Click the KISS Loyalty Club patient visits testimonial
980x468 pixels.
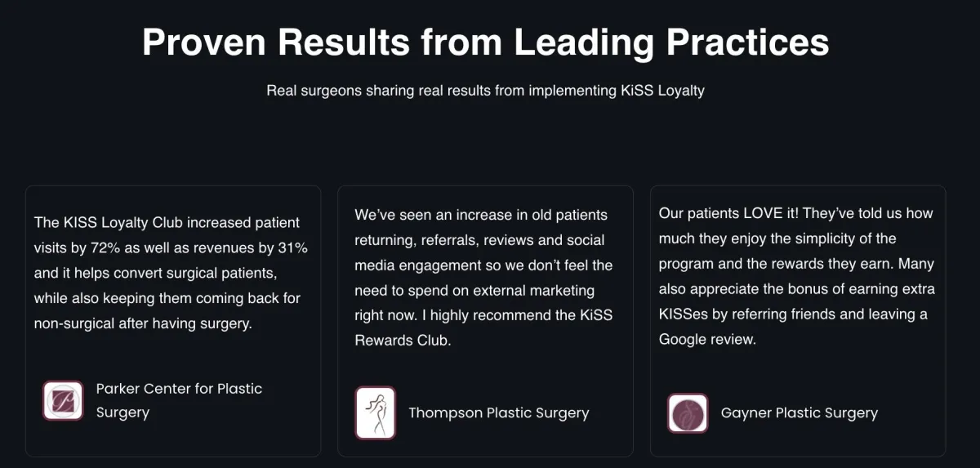point(171,273)
